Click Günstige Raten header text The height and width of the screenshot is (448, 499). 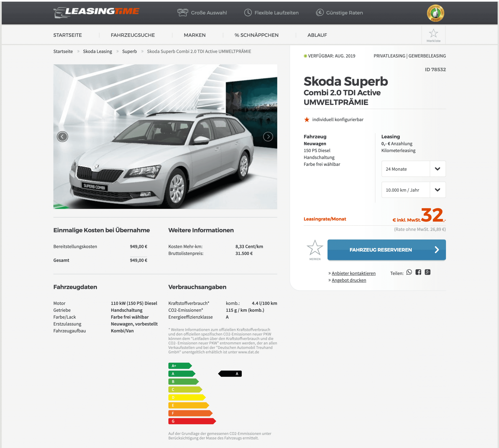(344, 13)
